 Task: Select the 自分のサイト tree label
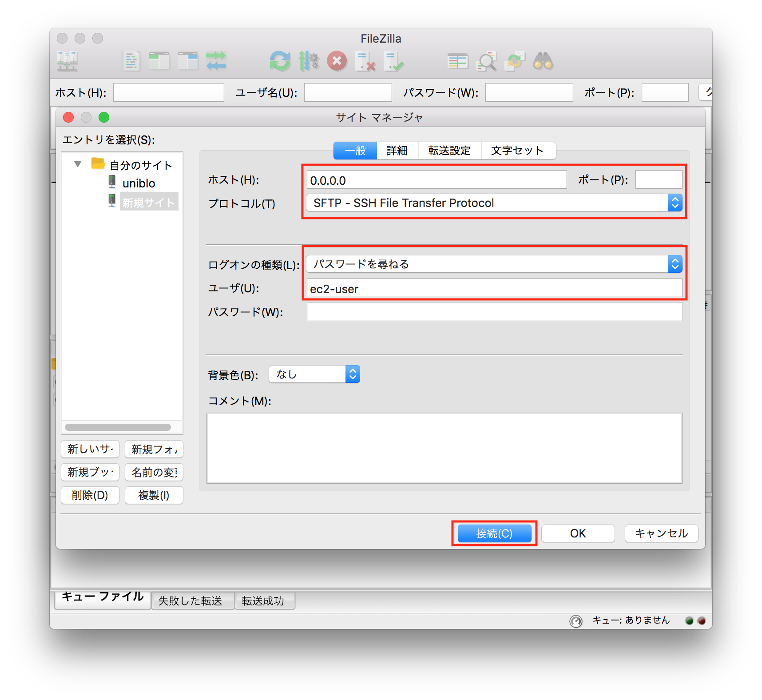click(141, 165)
